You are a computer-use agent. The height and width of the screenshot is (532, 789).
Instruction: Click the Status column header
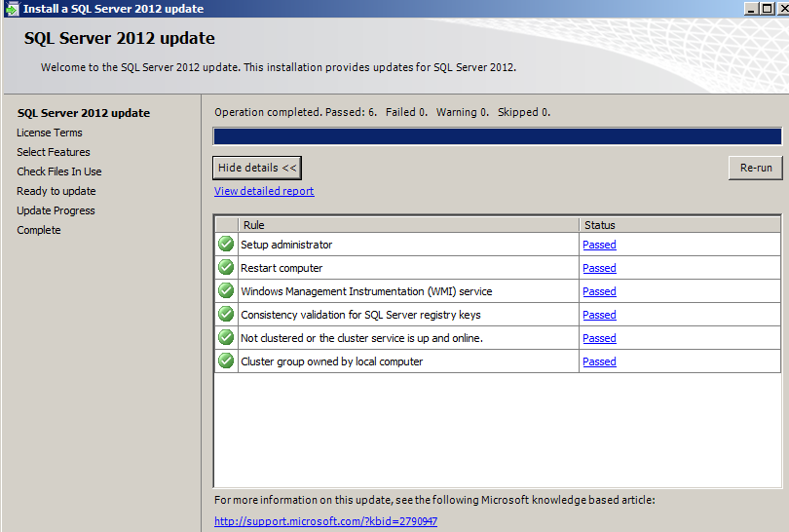pyautogui.click(x=680, y=225)
